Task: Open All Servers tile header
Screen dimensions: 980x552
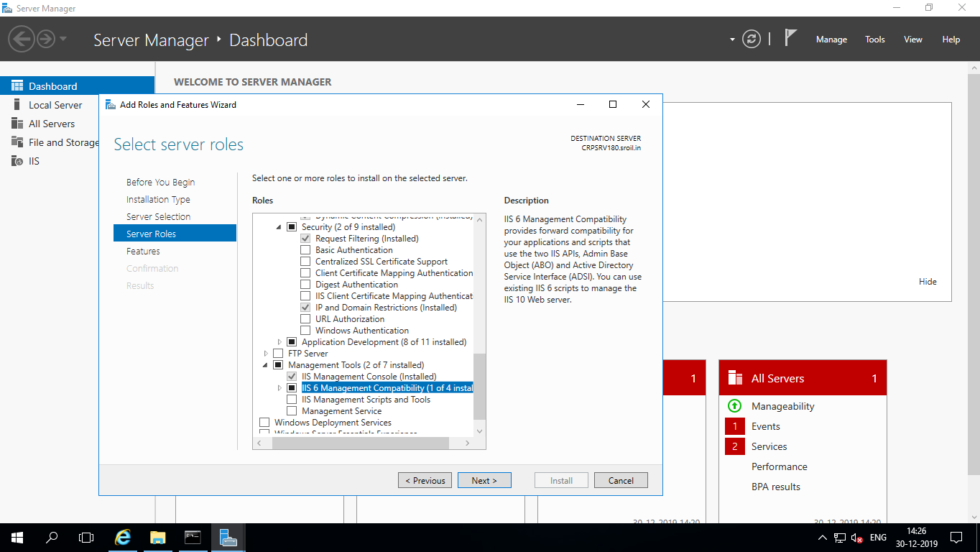Action: point(803,378)
